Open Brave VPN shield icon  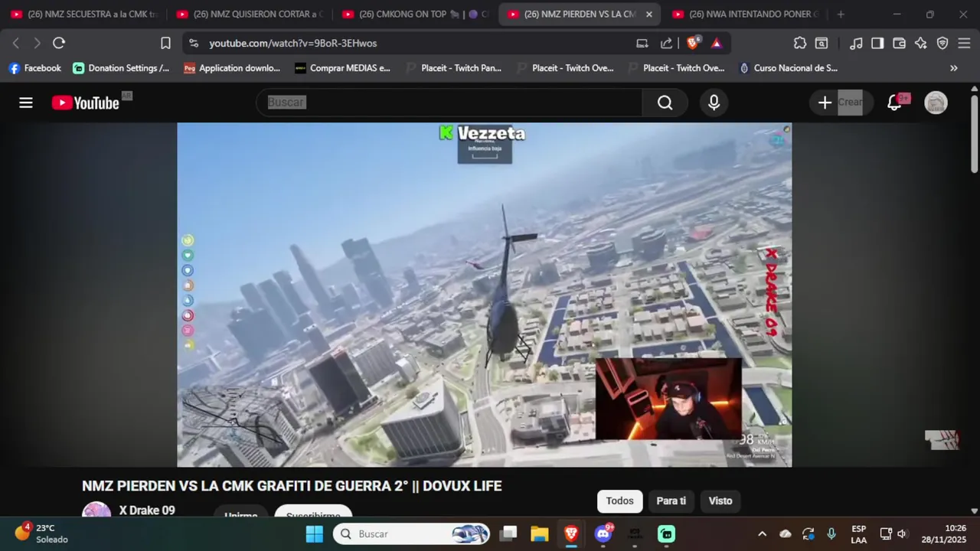tap(942, 44)
